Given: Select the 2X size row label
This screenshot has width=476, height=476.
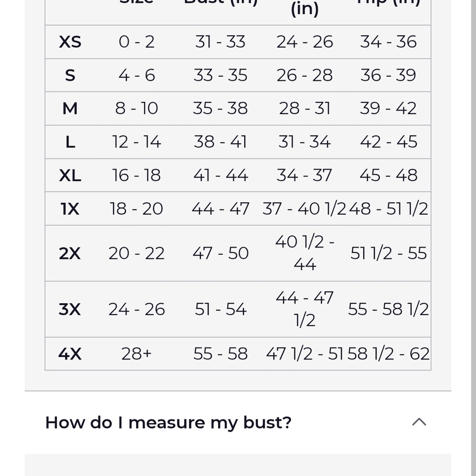Looking at the screenshot, I should pyautogui.click(x=70, y=253).
